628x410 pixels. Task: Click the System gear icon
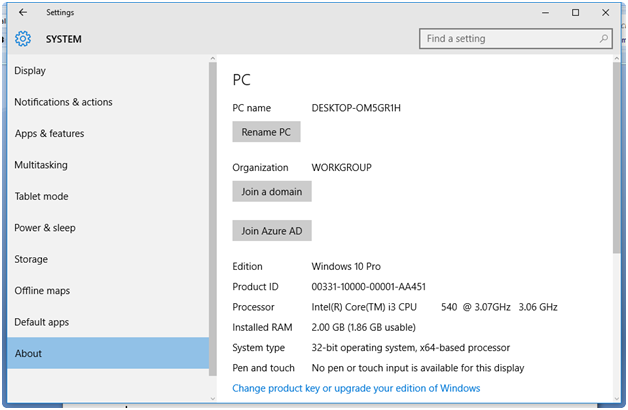click(x=23, y=39)
